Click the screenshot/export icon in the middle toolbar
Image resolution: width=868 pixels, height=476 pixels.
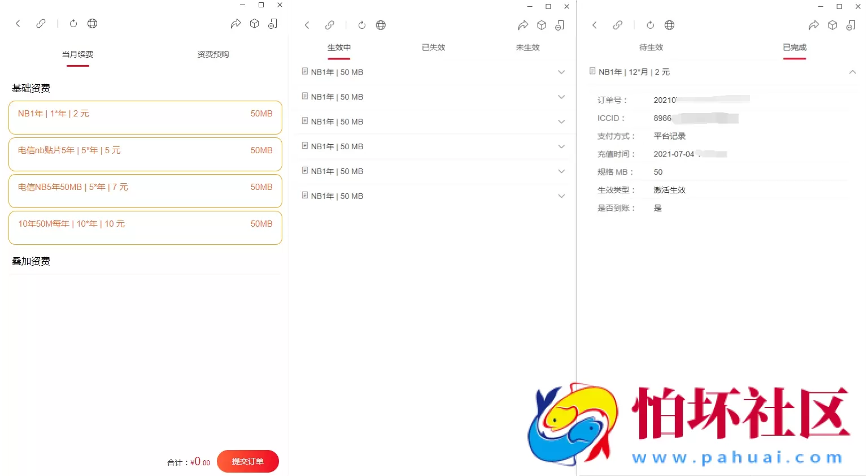[560, 25]
